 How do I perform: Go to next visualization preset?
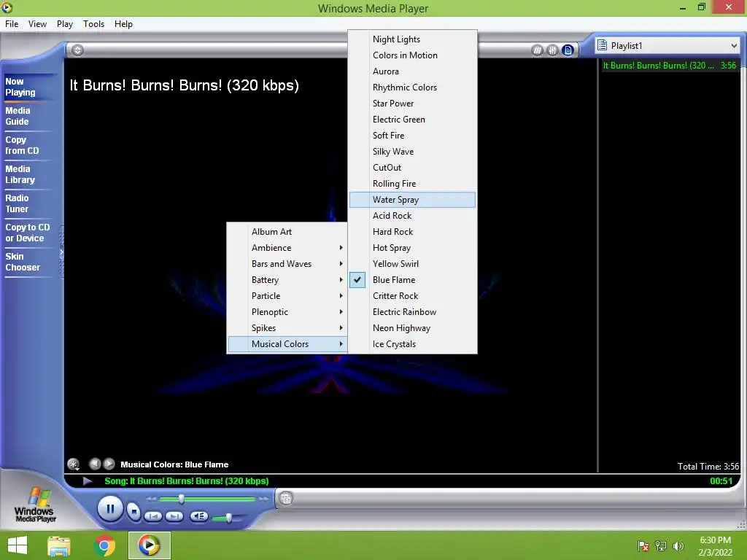pos(109,463)
